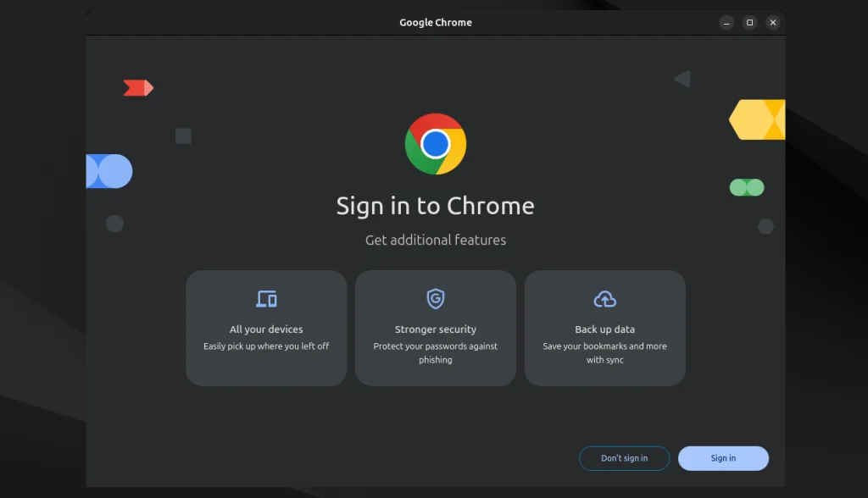The height and width of the screenshot is (498, 868).
Task: Click the cloud upload icon for Back up data
Action: tap(604, 299)
